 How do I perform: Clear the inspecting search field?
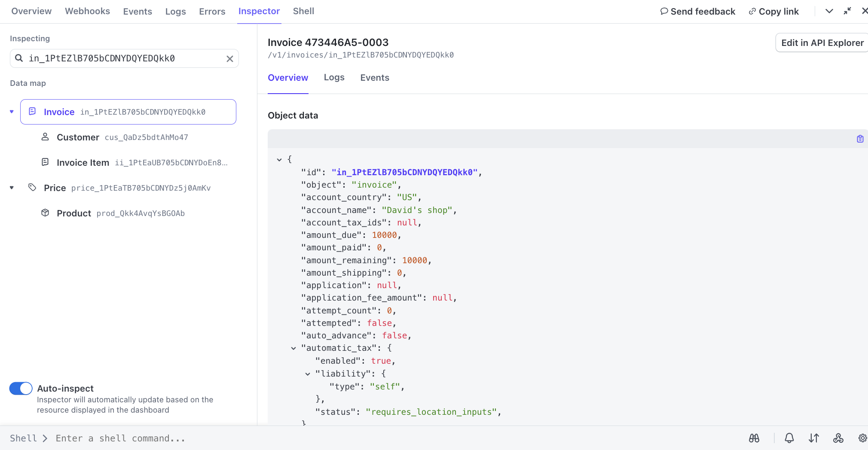(x=230, y=59)
